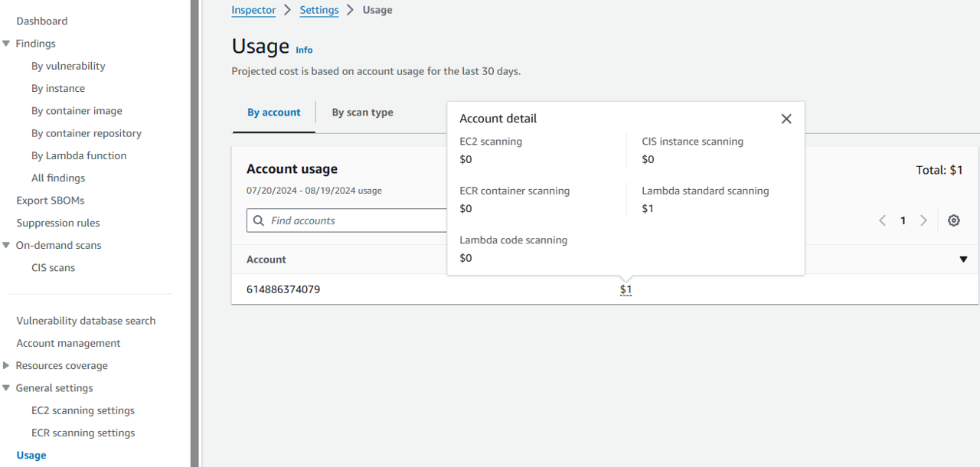Go to next page arrow
980x467 pixels.
923,220
